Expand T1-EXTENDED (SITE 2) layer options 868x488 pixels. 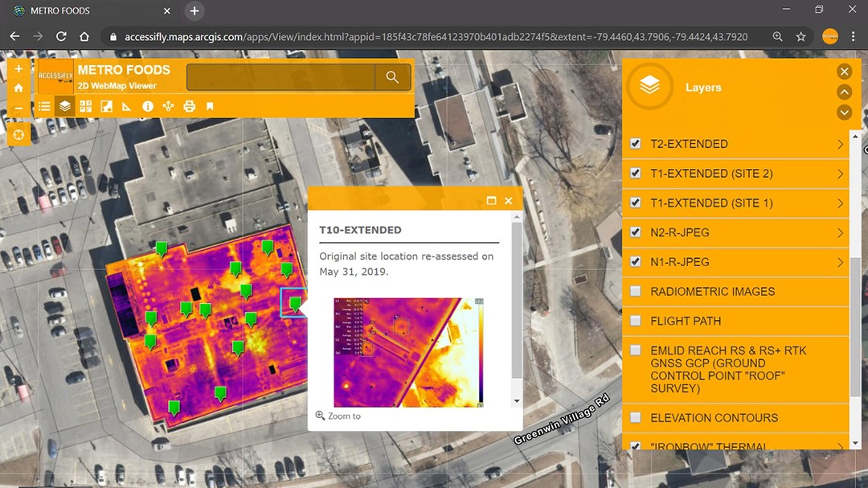click(840, 174)
